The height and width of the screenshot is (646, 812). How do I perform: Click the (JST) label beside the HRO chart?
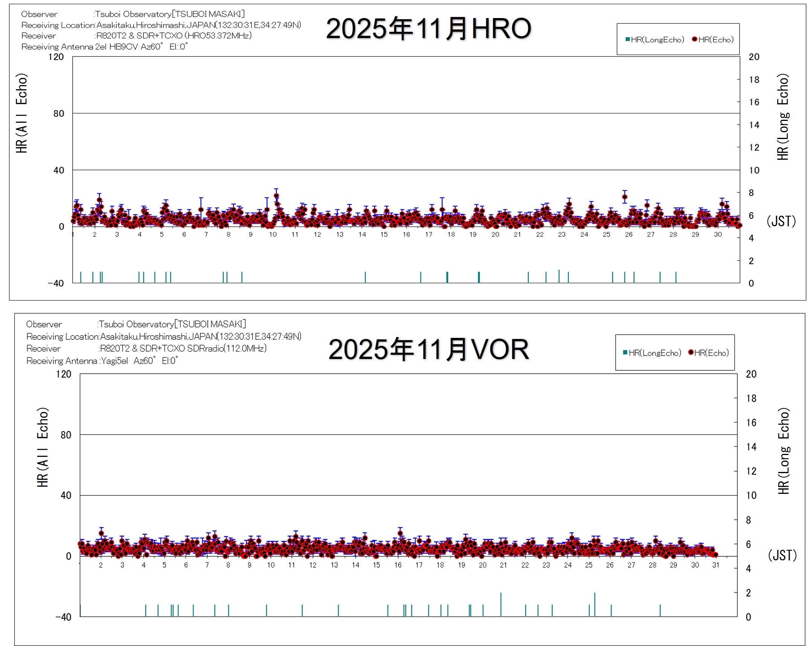781,221
